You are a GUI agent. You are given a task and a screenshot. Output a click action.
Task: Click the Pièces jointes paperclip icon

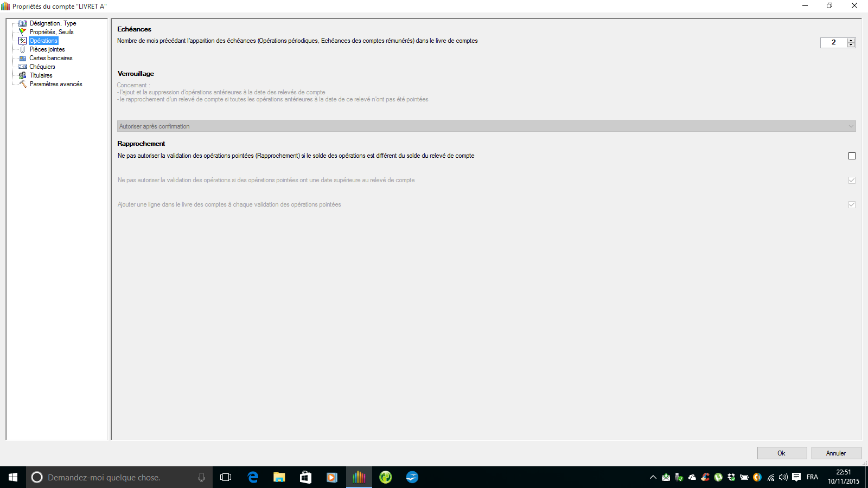23,49
